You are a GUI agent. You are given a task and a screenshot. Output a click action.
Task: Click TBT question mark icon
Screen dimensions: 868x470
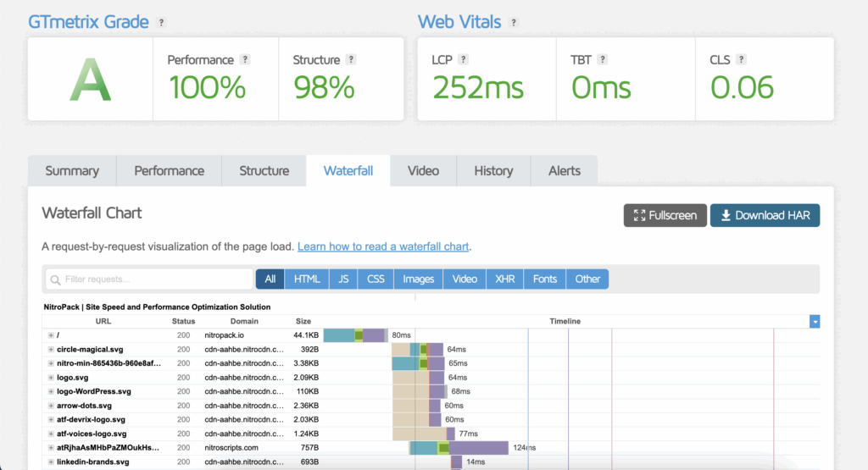603,59
